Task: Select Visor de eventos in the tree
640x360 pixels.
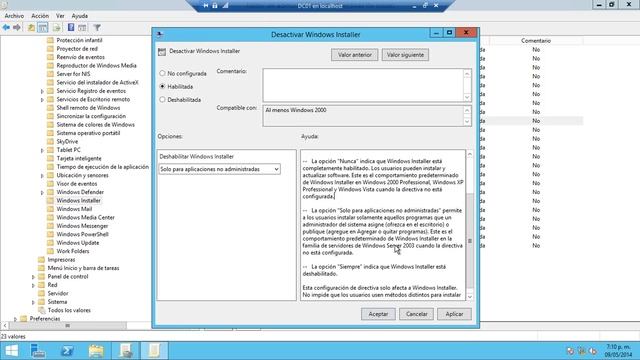Action: 77,184
